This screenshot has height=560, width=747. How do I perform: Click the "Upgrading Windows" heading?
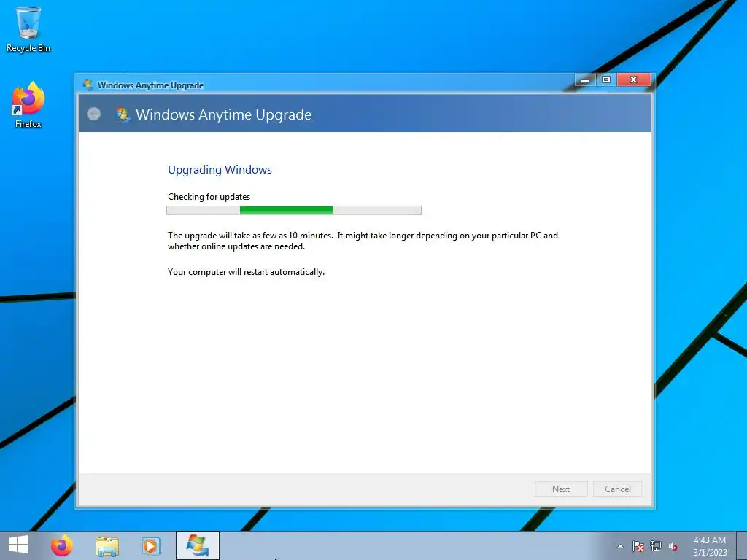(x=220, y=169)
